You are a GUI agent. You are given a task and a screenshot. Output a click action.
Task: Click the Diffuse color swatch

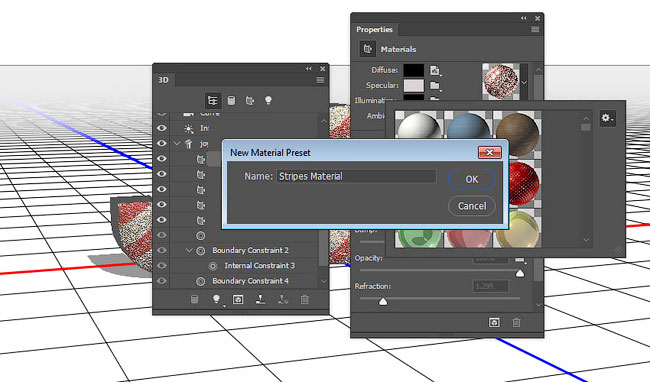[x=414, y=70]
